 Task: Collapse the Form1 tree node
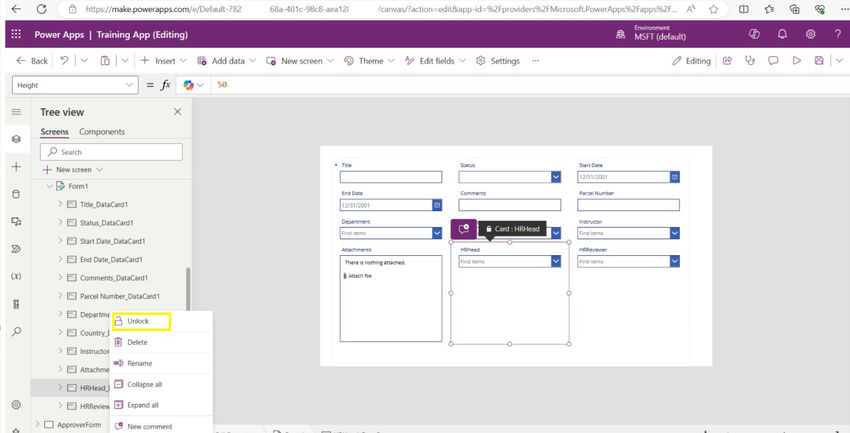50,186
